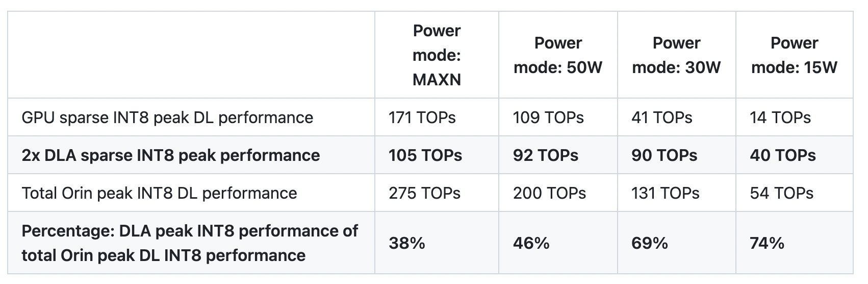Click the Power mode: MAXN column header
868x284 pixels.
point(437,55)
